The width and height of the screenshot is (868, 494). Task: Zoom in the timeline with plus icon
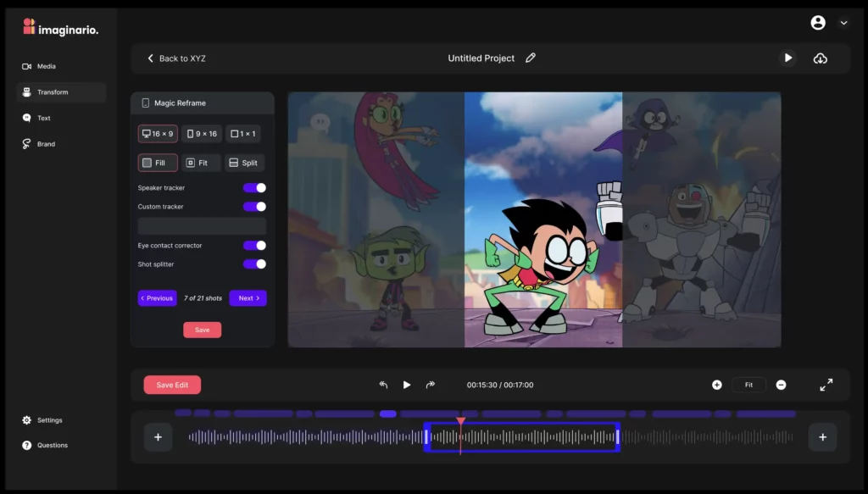pyautogui.click(x=717, y=385)
